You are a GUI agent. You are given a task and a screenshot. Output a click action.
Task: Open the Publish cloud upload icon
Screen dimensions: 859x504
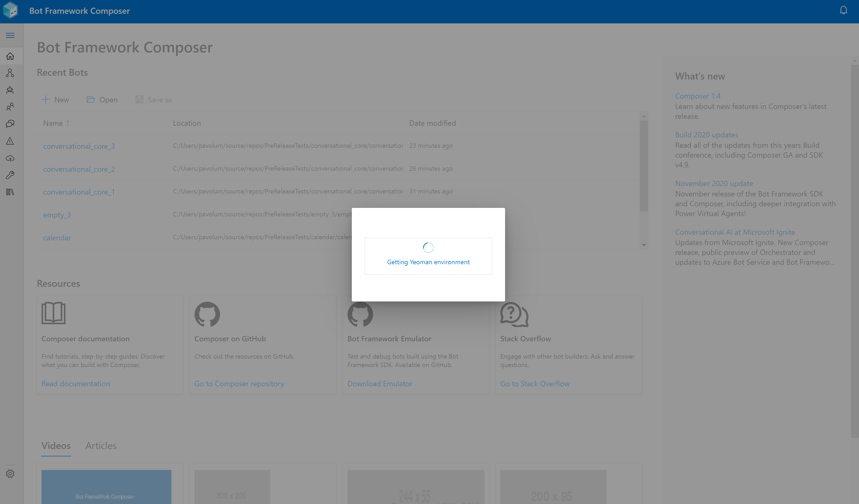[10, 158]
